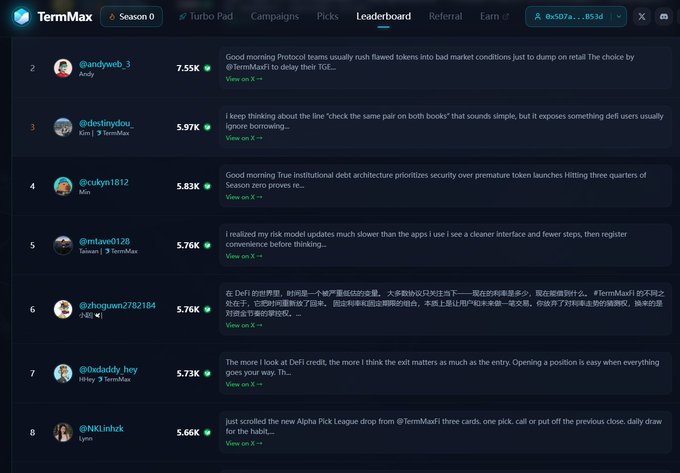The image size is (680, 473).
Task: Open @destinydou_ profile link
Action: point(106,123)
